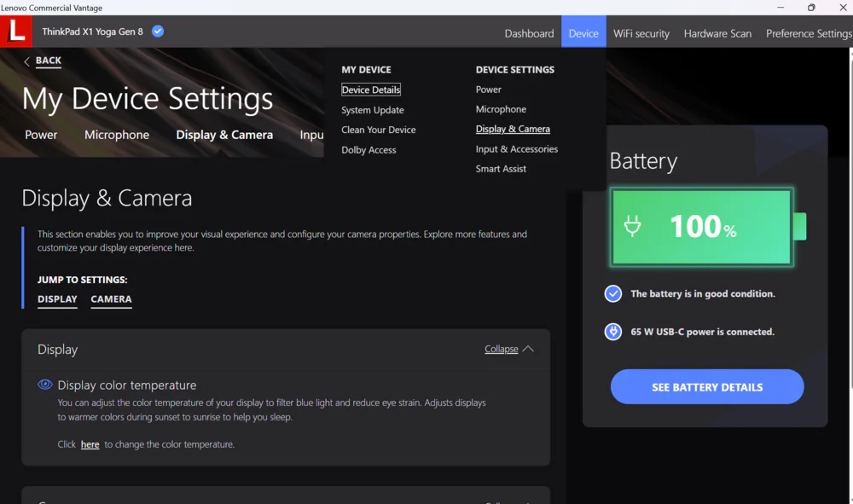Open Dolby Access menu entry

tap(368, 150)
